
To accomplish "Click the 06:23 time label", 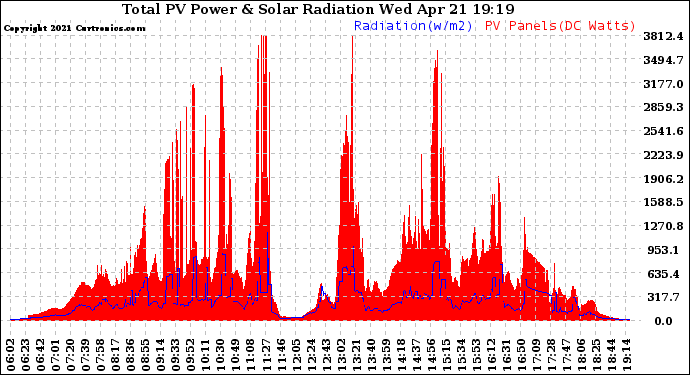I will coord(26,354).
